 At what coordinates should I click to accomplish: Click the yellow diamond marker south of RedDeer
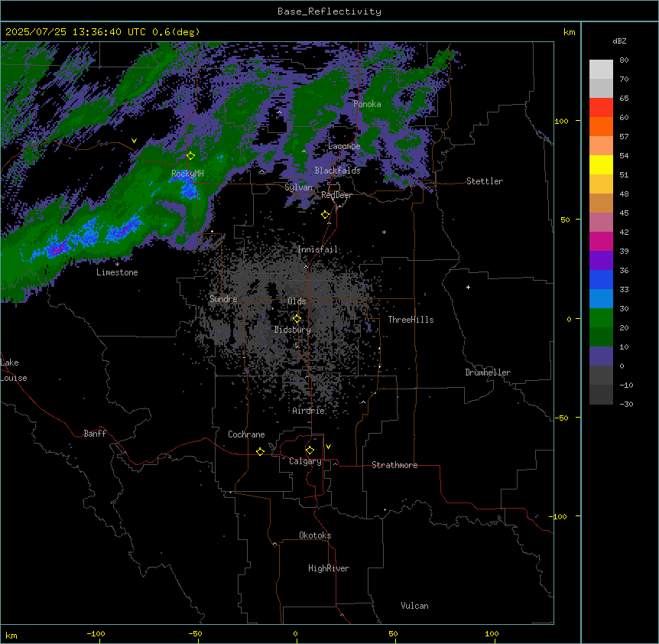tap(325, 215)
